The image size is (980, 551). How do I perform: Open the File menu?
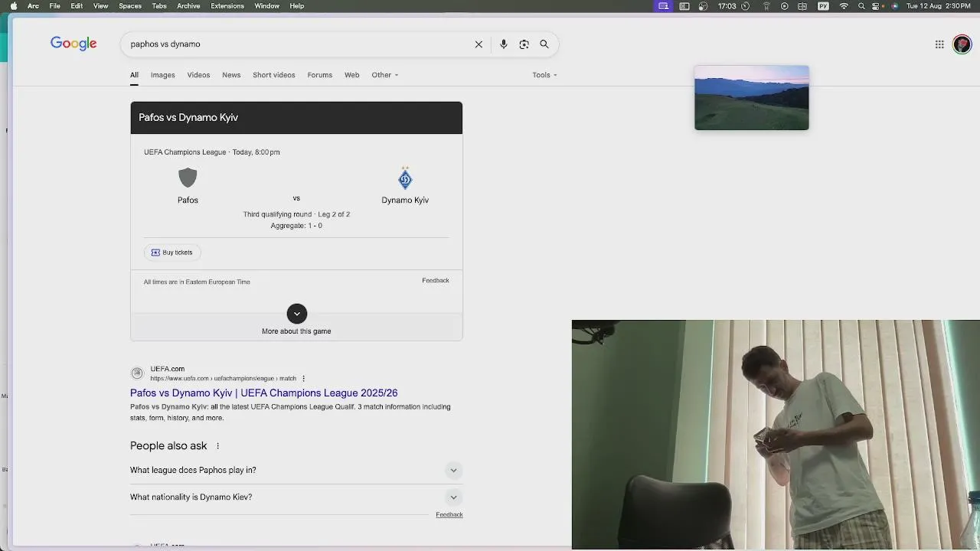tap(55, 6)
